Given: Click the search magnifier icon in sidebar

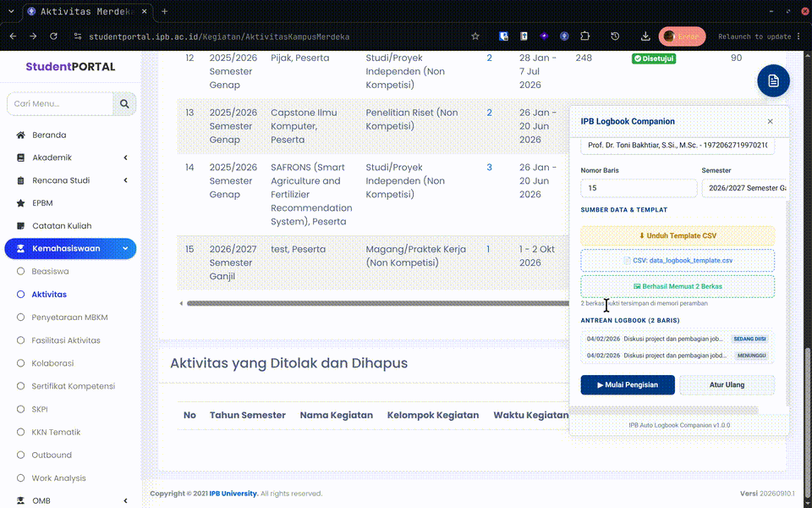Looking at the screenshot, I should tap(124, 103).
